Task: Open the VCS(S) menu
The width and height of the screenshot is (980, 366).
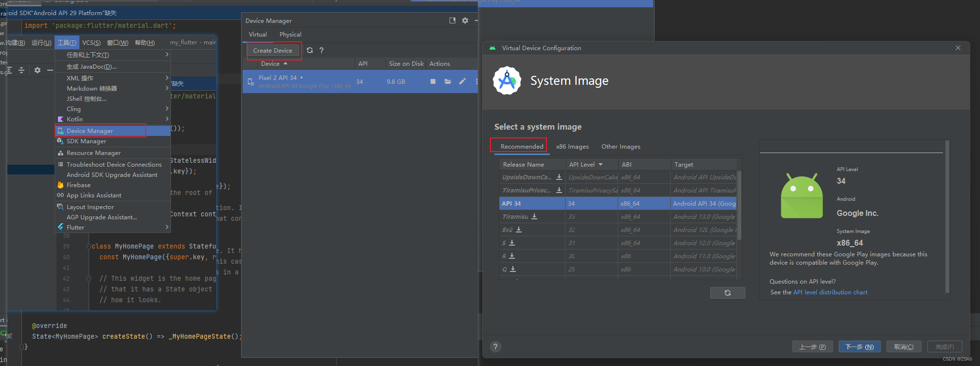Action: (91, 42)
